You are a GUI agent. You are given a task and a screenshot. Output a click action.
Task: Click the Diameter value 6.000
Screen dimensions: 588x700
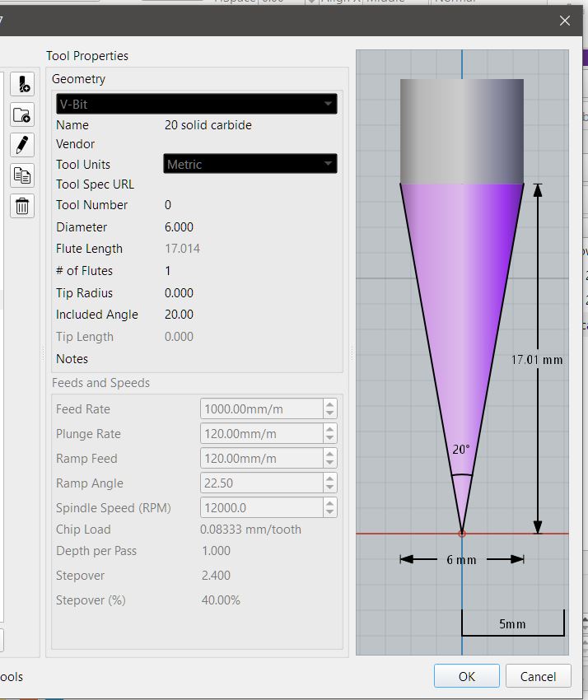click(x=180, y=227)
